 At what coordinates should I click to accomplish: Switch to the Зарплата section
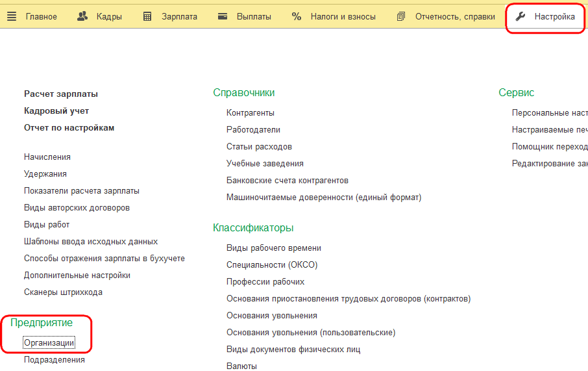179,16
